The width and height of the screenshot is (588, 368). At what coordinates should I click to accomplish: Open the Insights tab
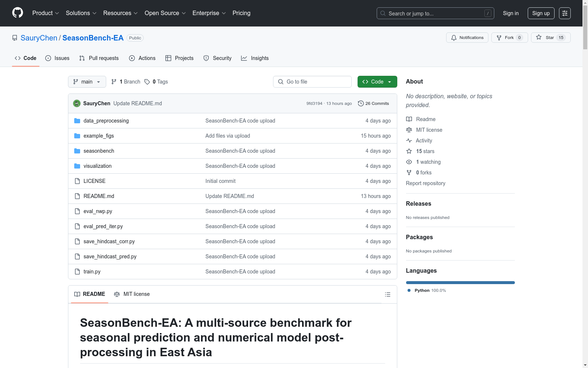click(255, 58)
